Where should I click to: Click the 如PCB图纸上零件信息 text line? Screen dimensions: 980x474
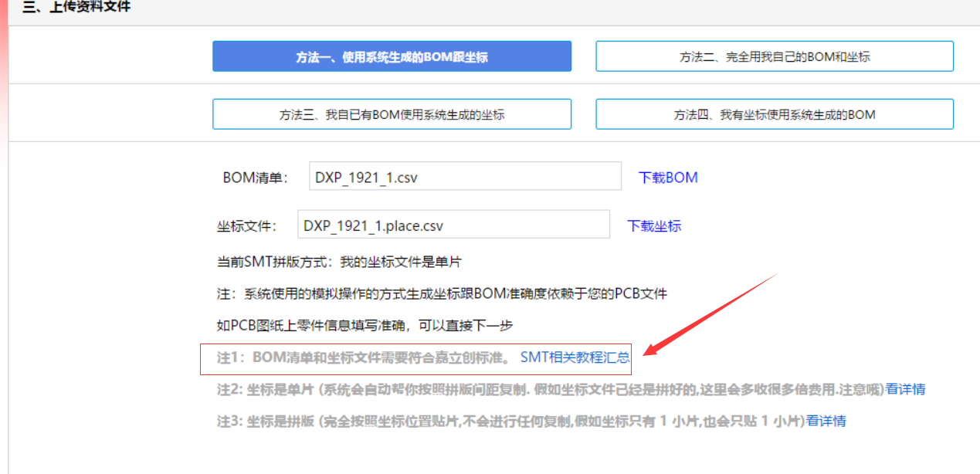(365, 325)
